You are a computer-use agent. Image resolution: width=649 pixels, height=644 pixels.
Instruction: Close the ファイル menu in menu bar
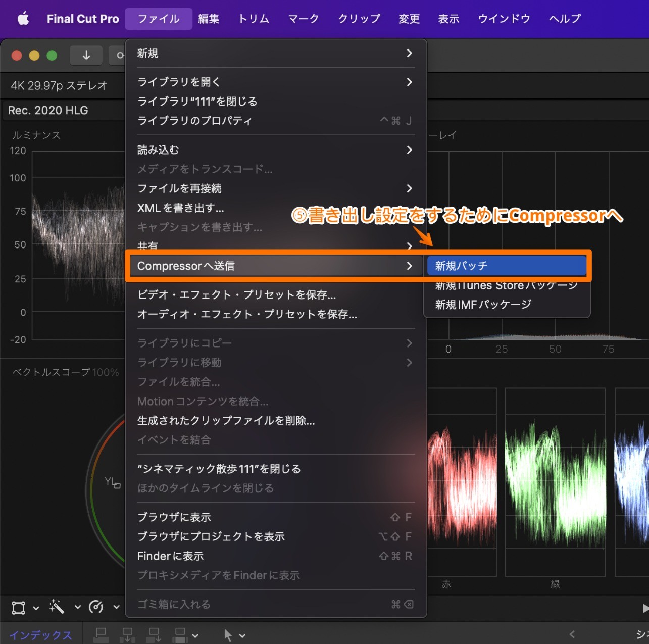click(159, 19)
